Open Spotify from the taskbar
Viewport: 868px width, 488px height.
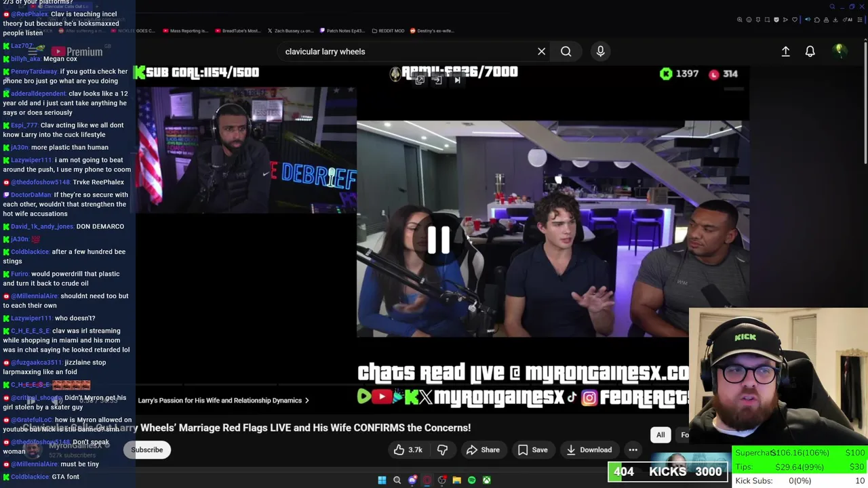click(471, 480)
